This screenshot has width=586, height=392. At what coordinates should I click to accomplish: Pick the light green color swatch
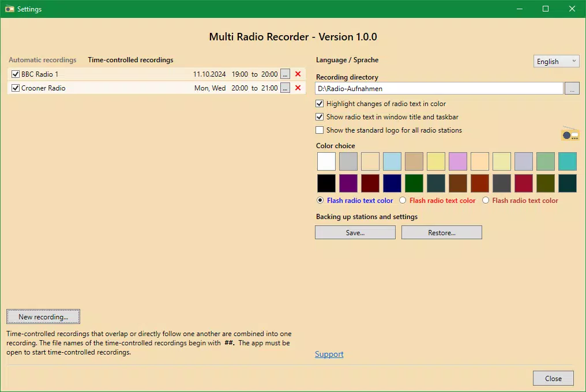pos(546,161)
